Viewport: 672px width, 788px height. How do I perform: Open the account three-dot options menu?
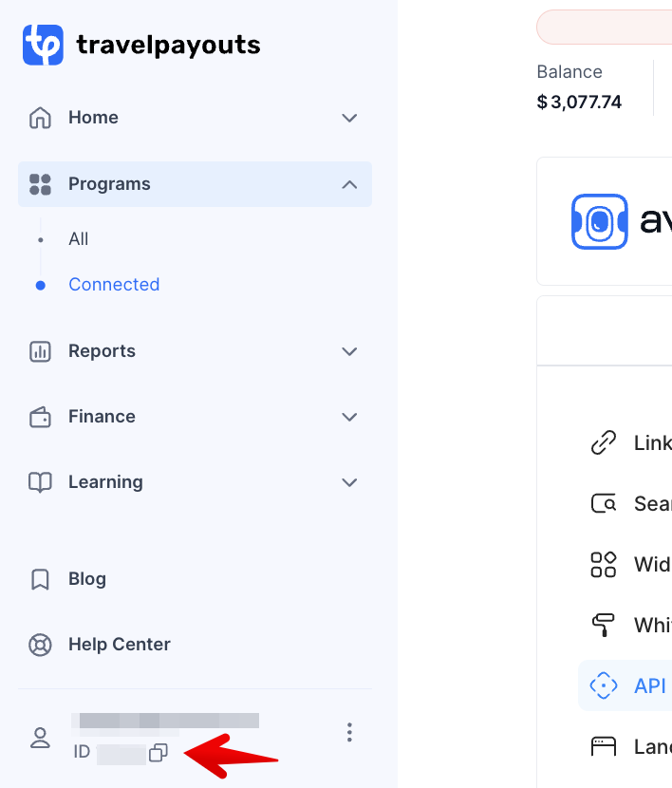coord(349,732)
